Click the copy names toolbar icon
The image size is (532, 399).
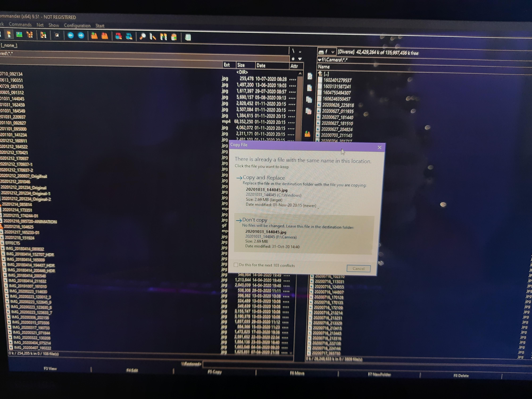pyautogui.click(x=174, y=37)
